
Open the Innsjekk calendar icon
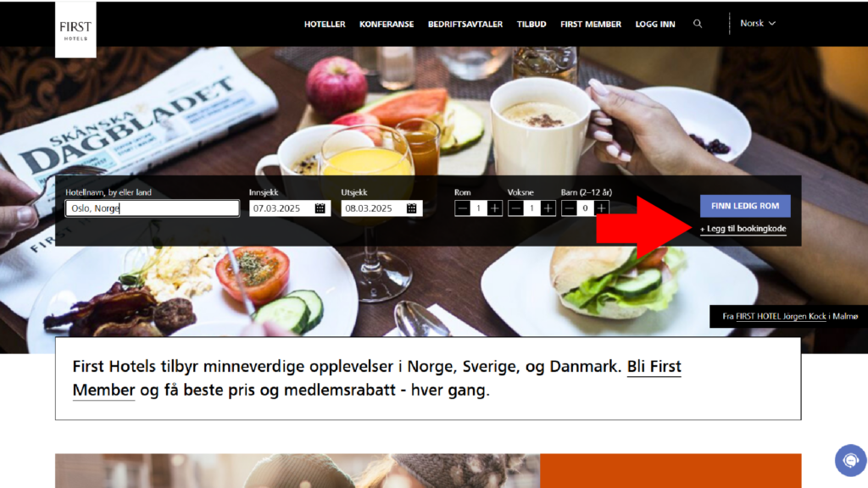point(320,208)
